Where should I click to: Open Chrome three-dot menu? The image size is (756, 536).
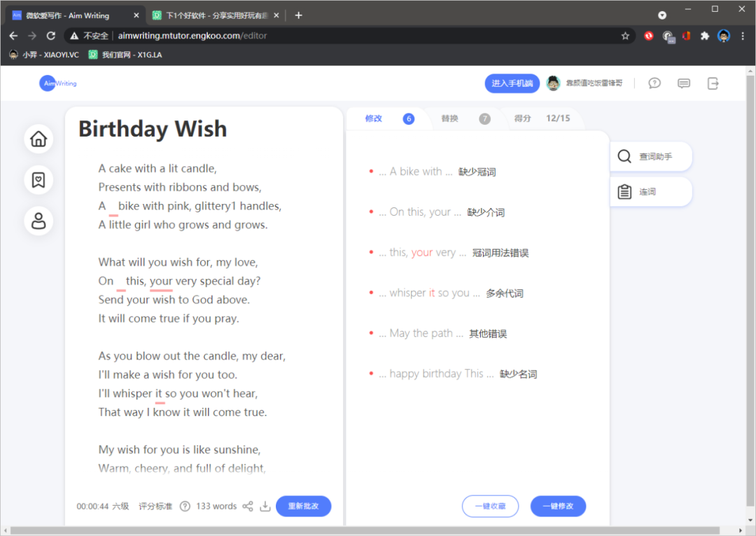[743, 36]
